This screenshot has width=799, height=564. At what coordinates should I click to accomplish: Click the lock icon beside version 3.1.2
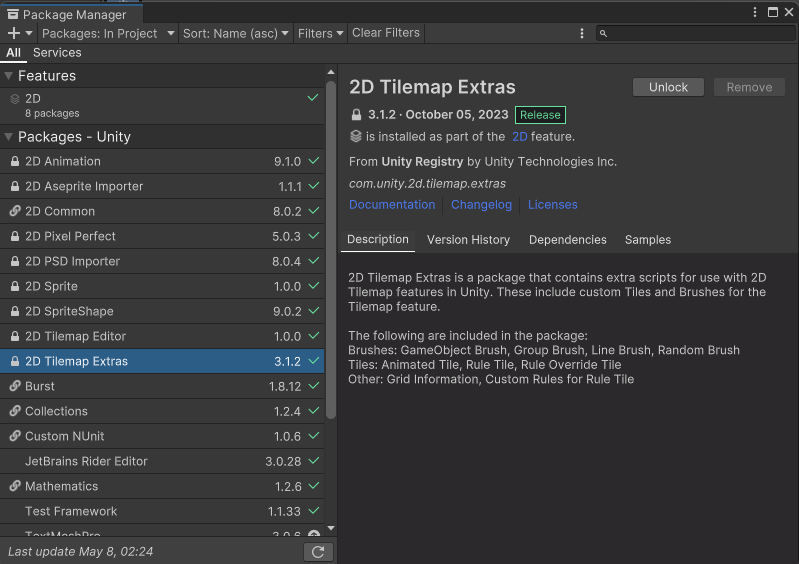pos(356,115)
